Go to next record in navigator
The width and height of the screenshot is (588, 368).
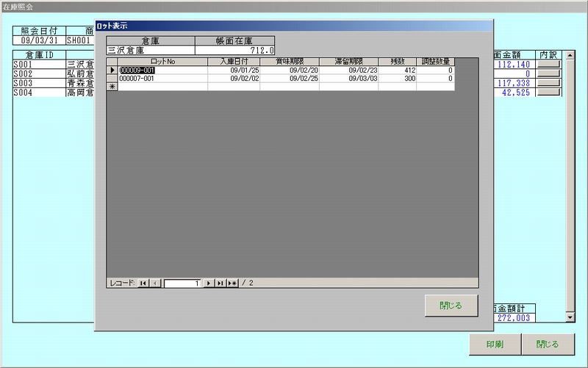[x=209, y=283]
